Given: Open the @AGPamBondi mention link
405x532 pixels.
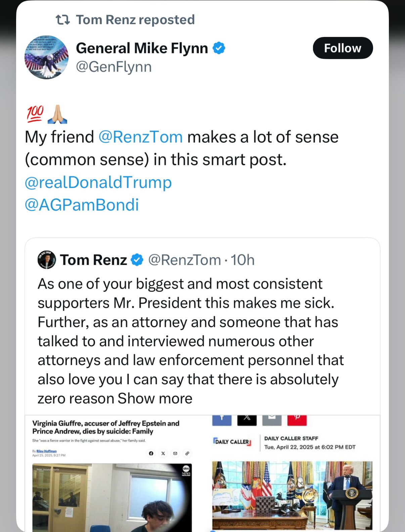Looking at the screenshot, I should click(82, 205).
